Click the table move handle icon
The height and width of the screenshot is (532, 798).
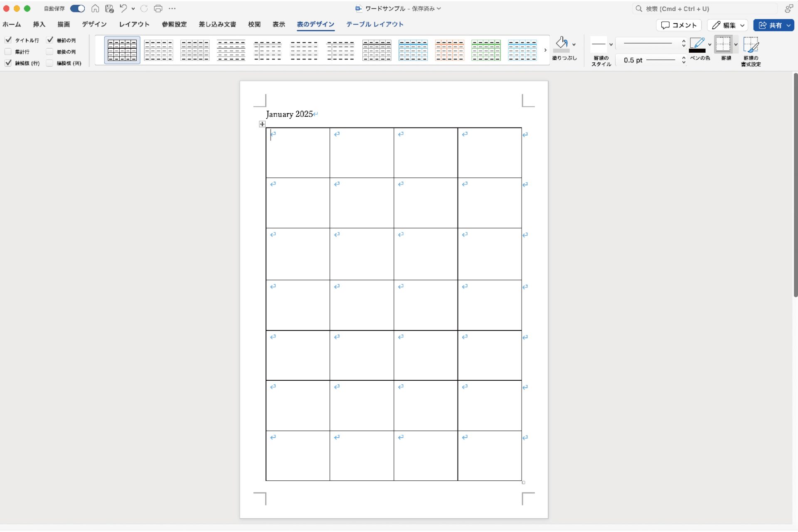(x=262, y=124)
